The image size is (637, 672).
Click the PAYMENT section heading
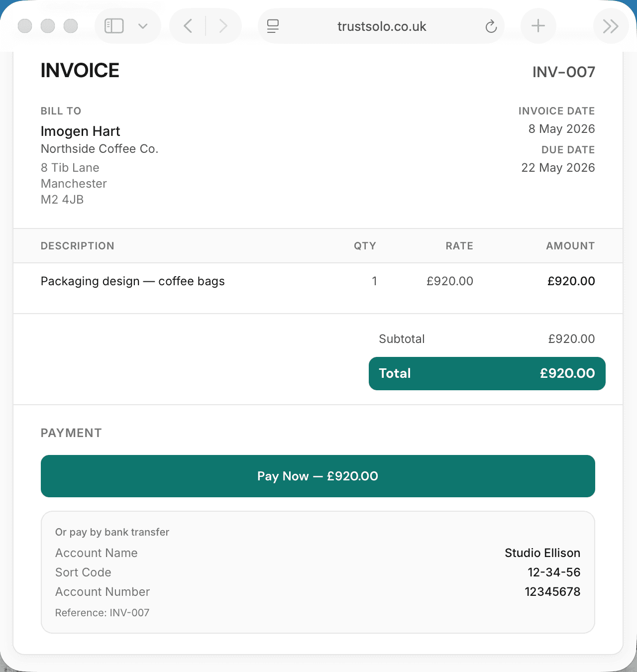tap(71, 433)
